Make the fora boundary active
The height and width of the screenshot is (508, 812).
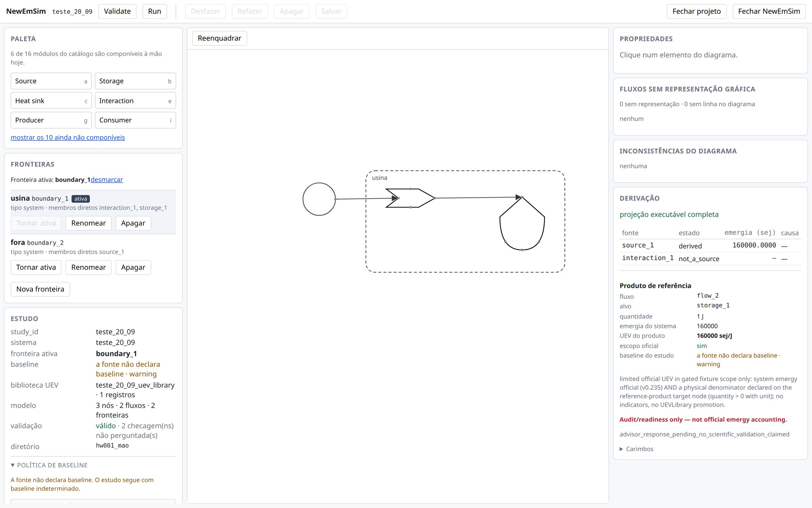tap(36, 267)
